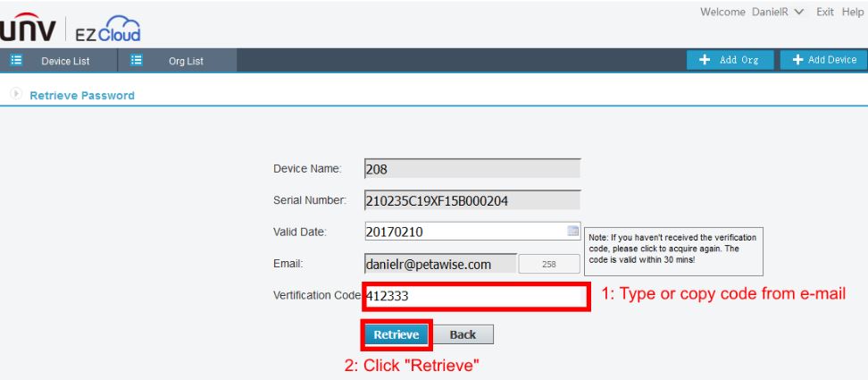Click the Serial Number field
The height and width of the screenshot is (380, 868).
point(472,200)
